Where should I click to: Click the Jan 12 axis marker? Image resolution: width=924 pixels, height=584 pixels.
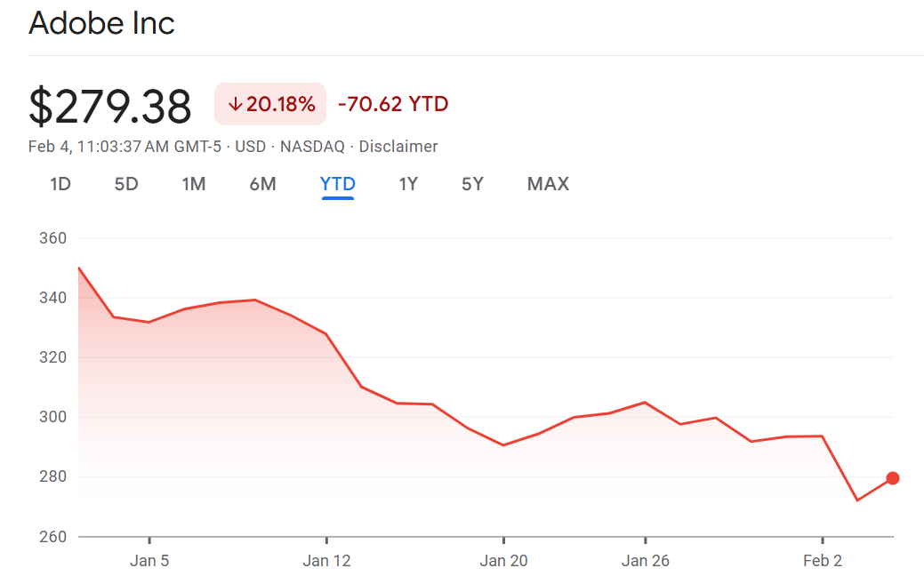(x=326, y=561)
